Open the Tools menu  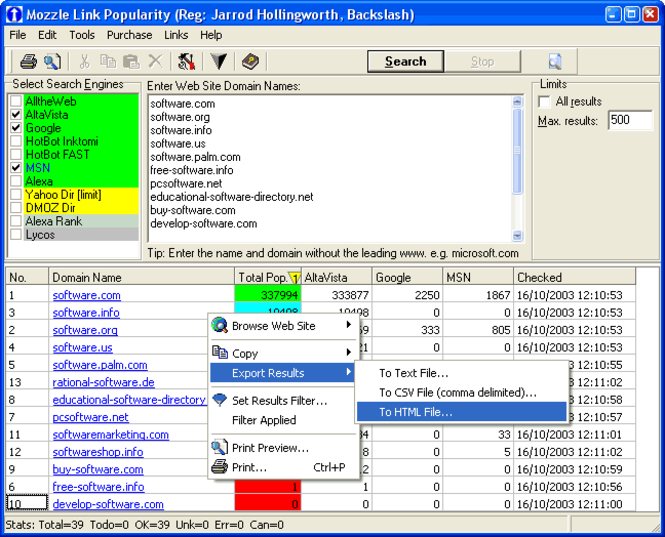point(82,35)
